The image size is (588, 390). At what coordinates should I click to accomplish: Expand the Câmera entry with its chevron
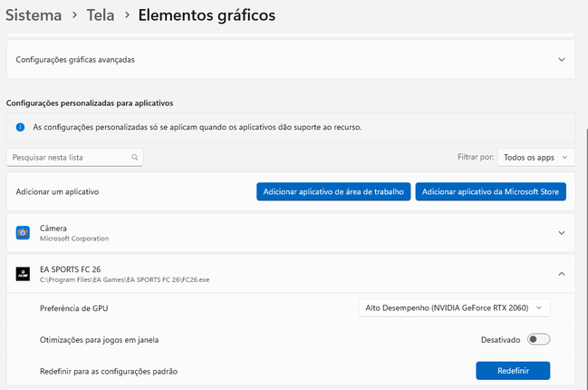coord(562,233)
